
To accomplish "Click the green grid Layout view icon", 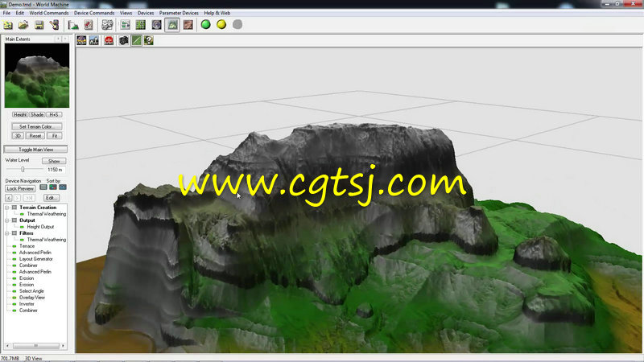I will coord(141,25).
